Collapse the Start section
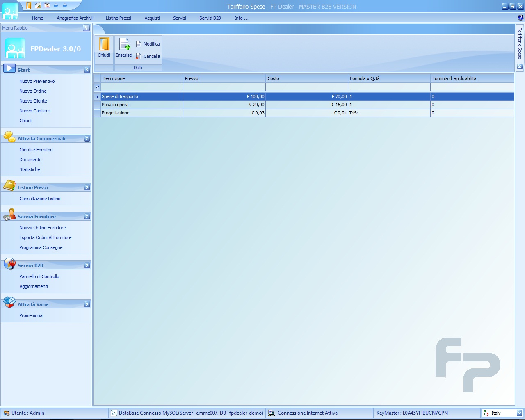The height and width of the screenshot is (420, 525). (x=87, y=70)
